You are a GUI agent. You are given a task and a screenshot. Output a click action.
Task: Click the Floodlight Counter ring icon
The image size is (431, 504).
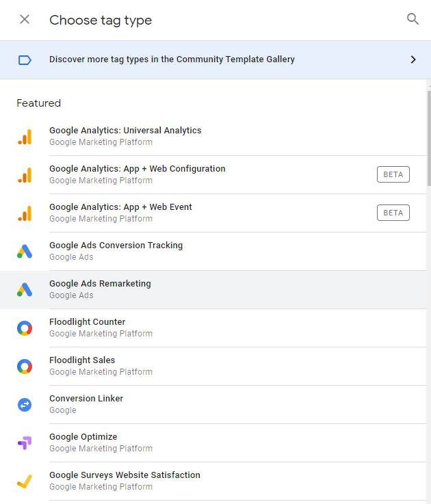click(25, 328)
